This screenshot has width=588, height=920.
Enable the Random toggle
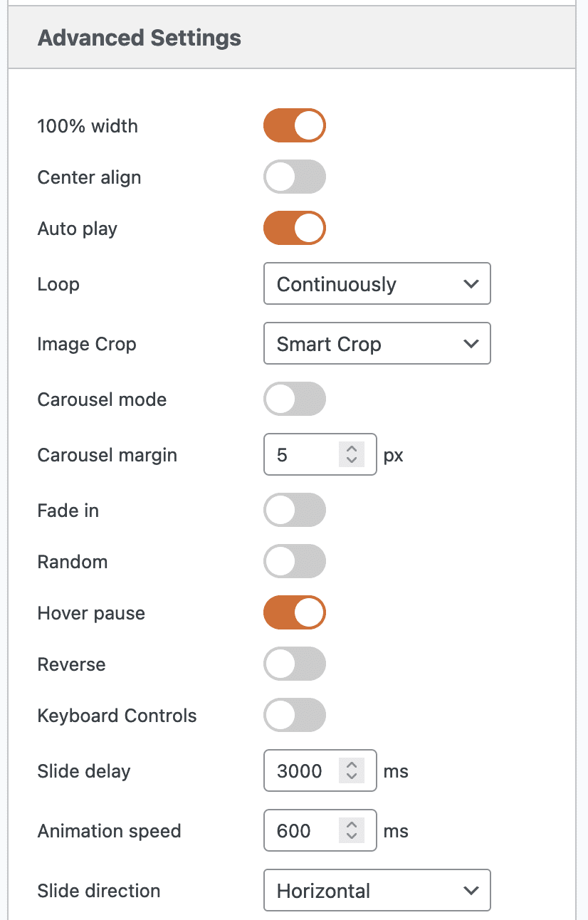tap(295, 562)
